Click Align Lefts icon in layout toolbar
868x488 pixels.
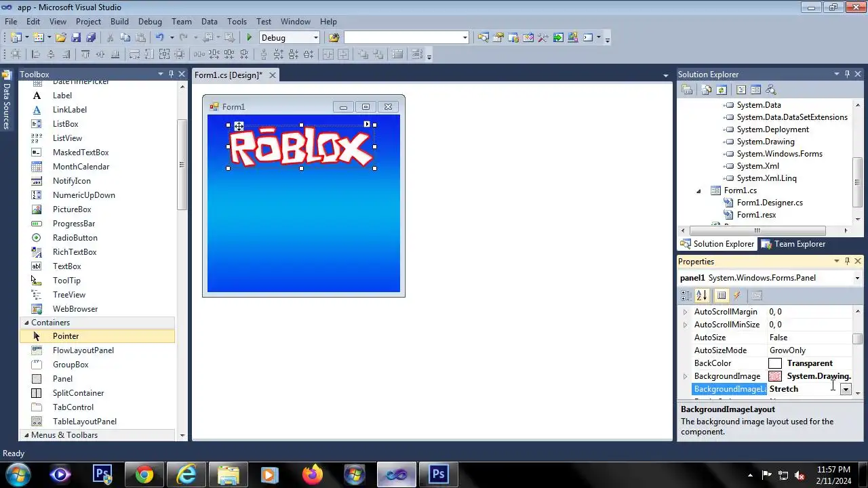[35, 54]
